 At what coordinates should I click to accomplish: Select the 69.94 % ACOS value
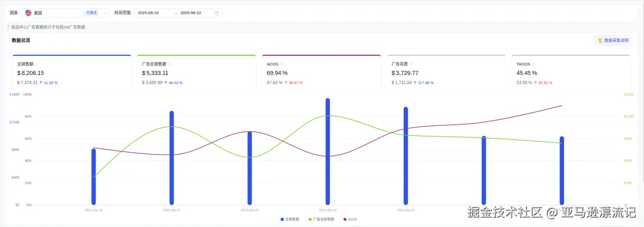tap(277, 73)
